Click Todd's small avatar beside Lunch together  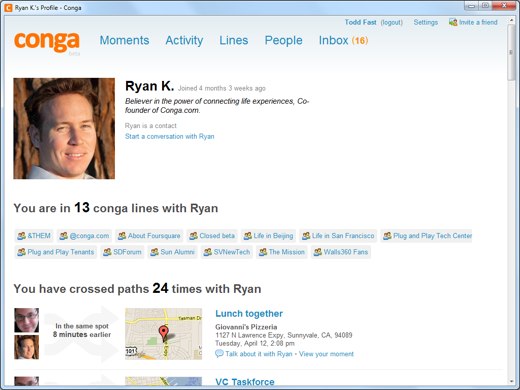coord(27,320)
